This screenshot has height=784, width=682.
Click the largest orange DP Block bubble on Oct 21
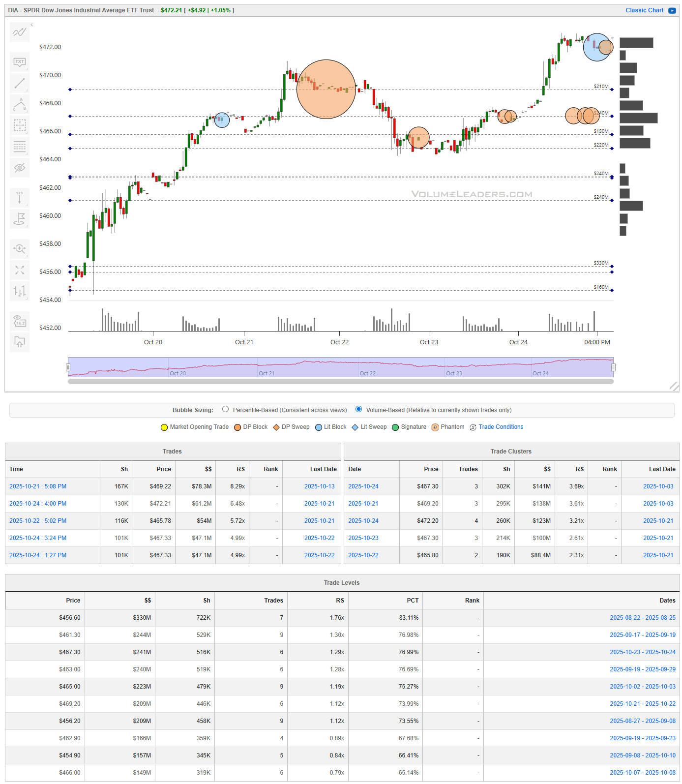(326, 89)
